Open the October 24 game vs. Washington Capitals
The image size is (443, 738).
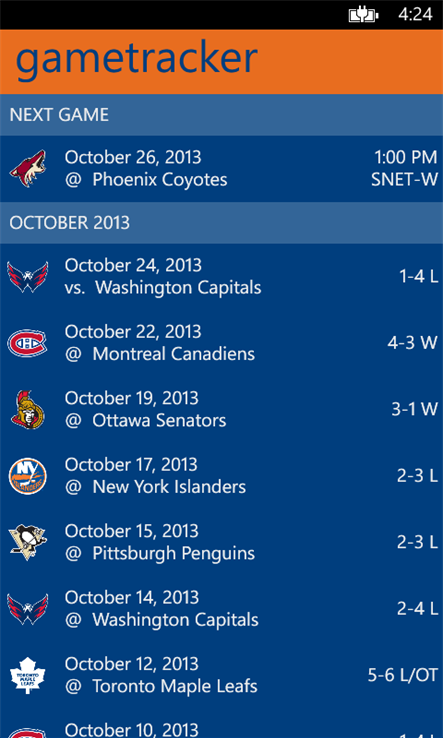point(221,277)
